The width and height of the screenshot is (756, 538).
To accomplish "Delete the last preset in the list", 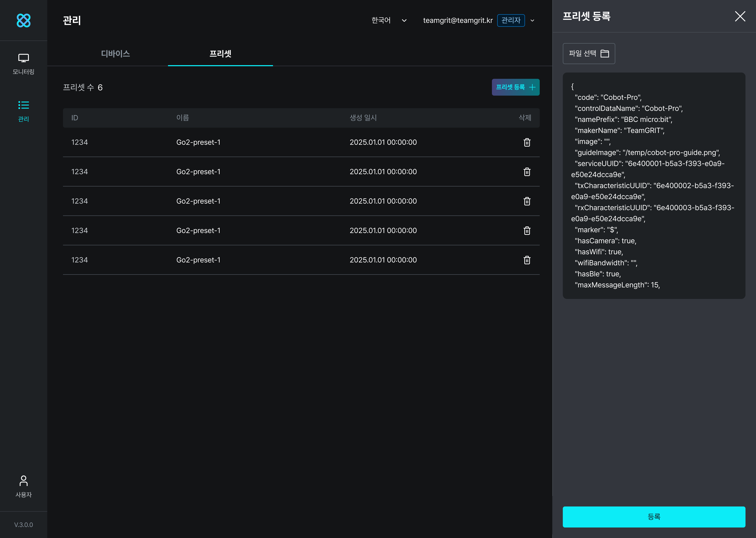I will (x=527, y=260).
